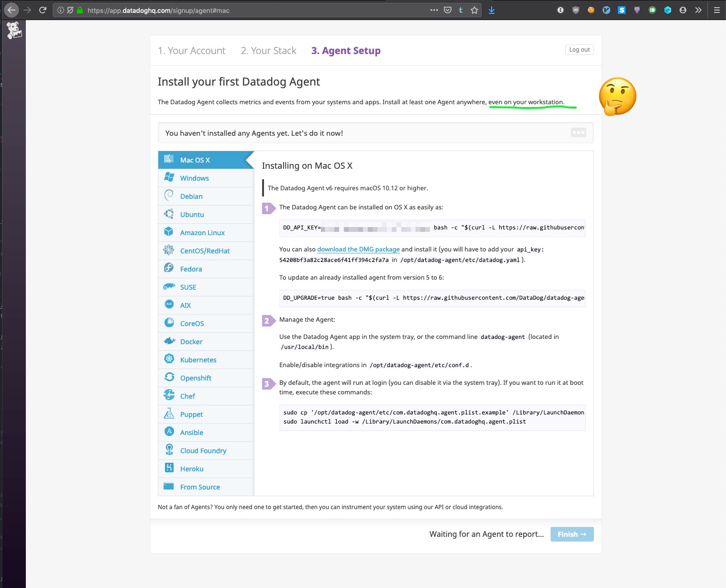The width and height of the screenshot is (726, 588).
Task: Click the DD_UPGRADE=true command box
Action: (432, 298)
